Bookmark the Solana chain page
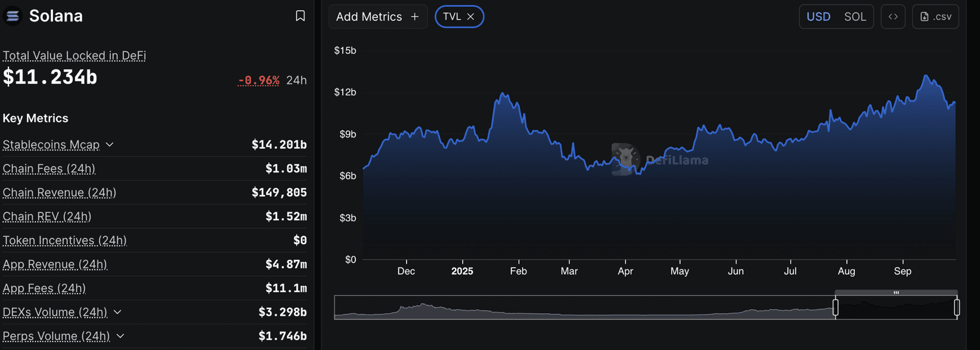The width and height of the screenshot is (980, 350). 300,16
